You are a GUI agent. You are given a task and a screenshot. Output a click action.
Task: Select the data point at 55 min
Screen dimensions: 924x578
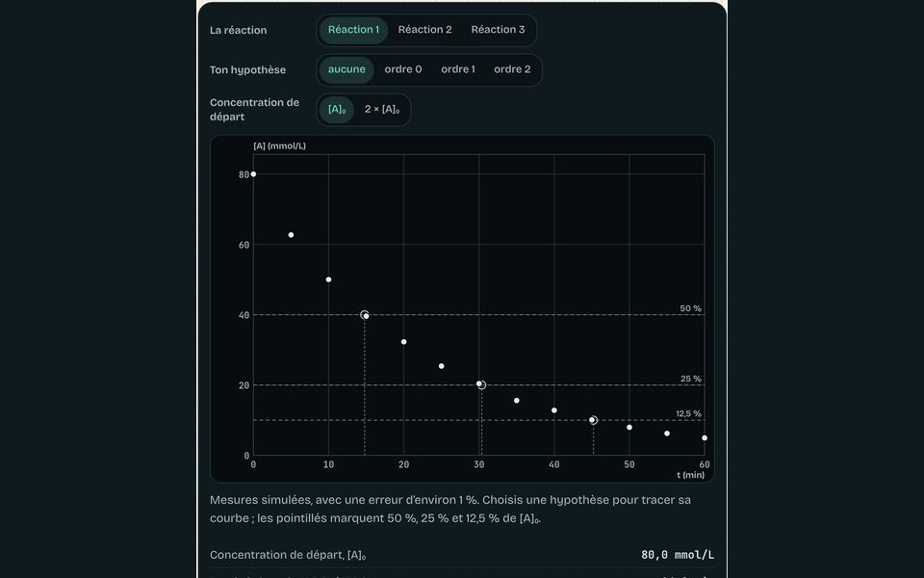(667, 433)
